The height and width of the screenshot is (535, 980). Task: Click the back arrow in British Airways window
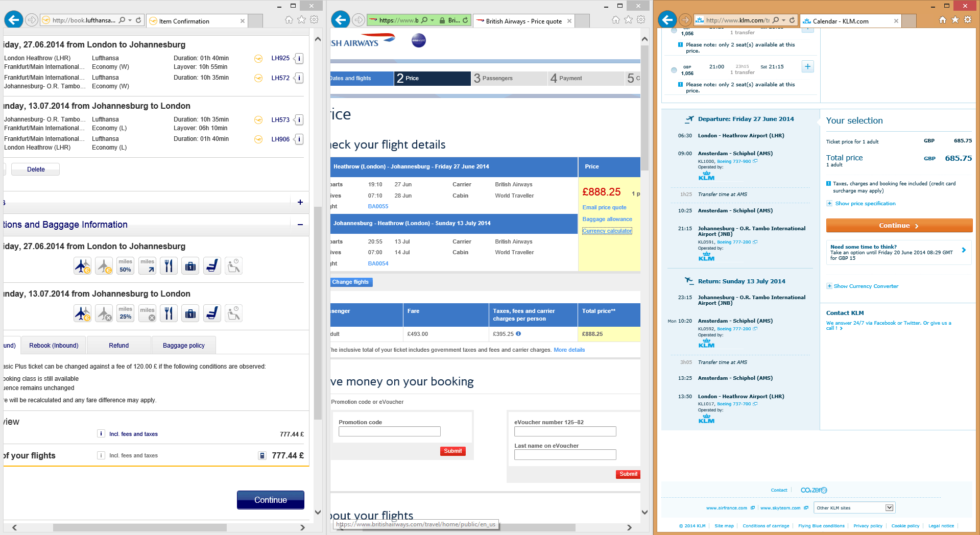click(340, 20)
